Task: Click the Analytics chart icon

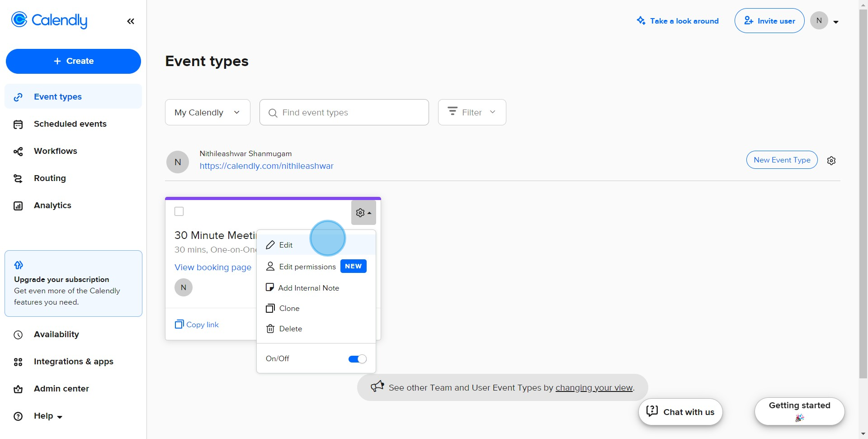Action: pos(18,206)
